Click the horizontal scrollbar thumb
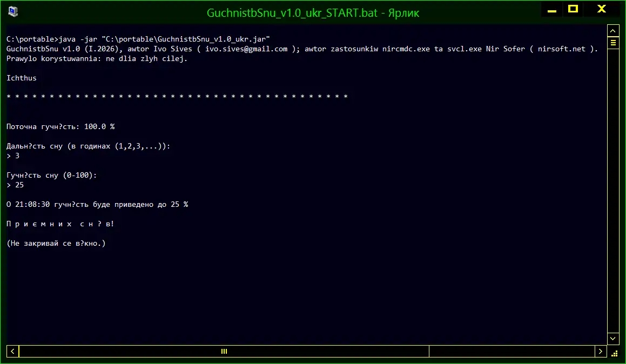This screenshot has height=364, width=626. [x=224, y=352]
